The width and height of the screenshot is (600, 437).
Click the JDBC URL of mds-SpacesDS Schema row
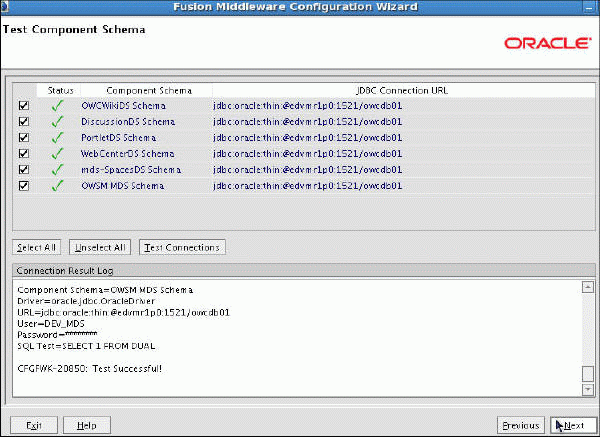point(308,170)
